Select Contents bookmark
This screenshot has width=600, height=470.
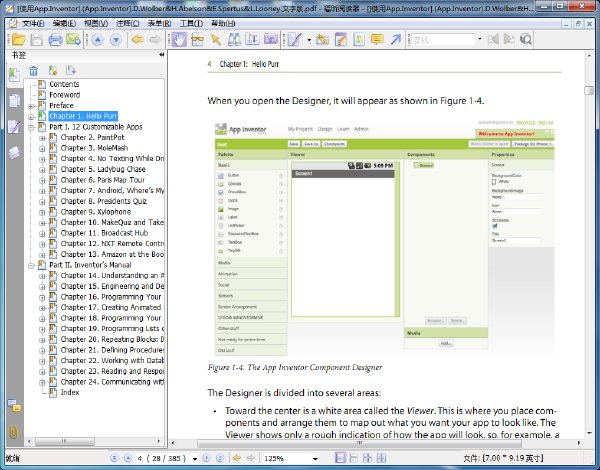coord(64,84)
